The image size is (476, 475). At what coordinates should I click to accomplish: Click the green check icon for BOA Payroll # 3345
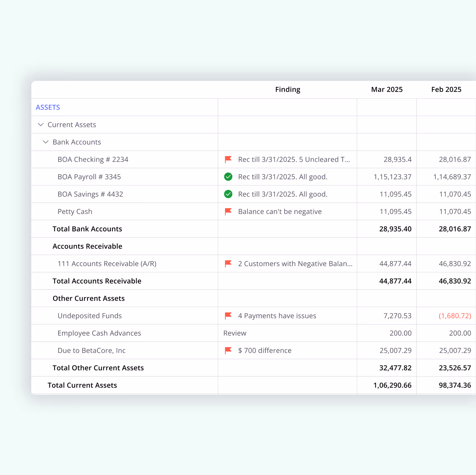coord(228,177)
